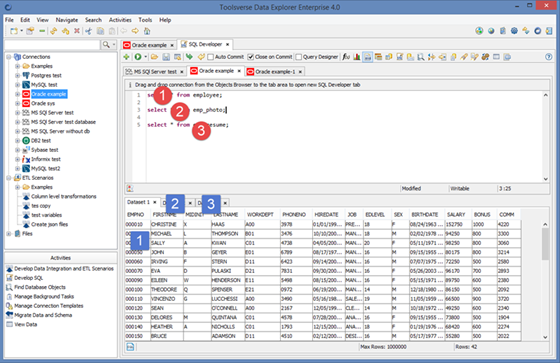This screenshot has height=363, width=560.
Task: Open Find Database Objects activity
Action: 40,287
